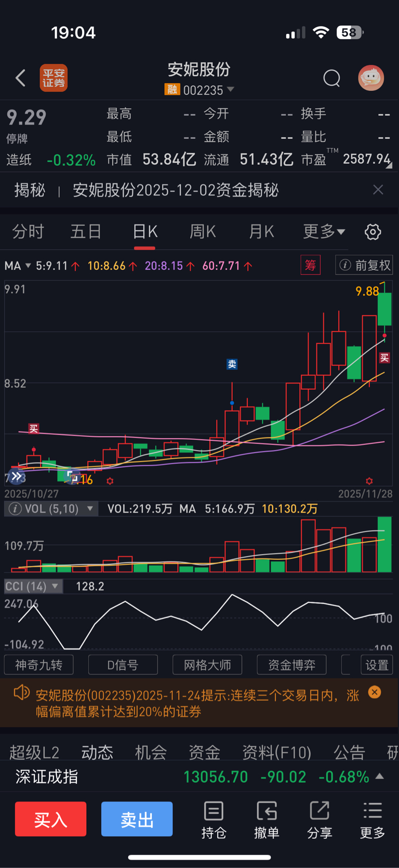Tap the 造纸 industry sector label
399x868 pixels.
[x=19, y=160]
